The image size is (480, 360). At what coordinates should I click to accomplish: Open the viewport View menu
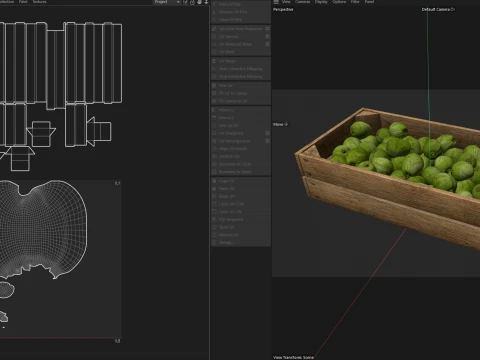tap(286, 2)
